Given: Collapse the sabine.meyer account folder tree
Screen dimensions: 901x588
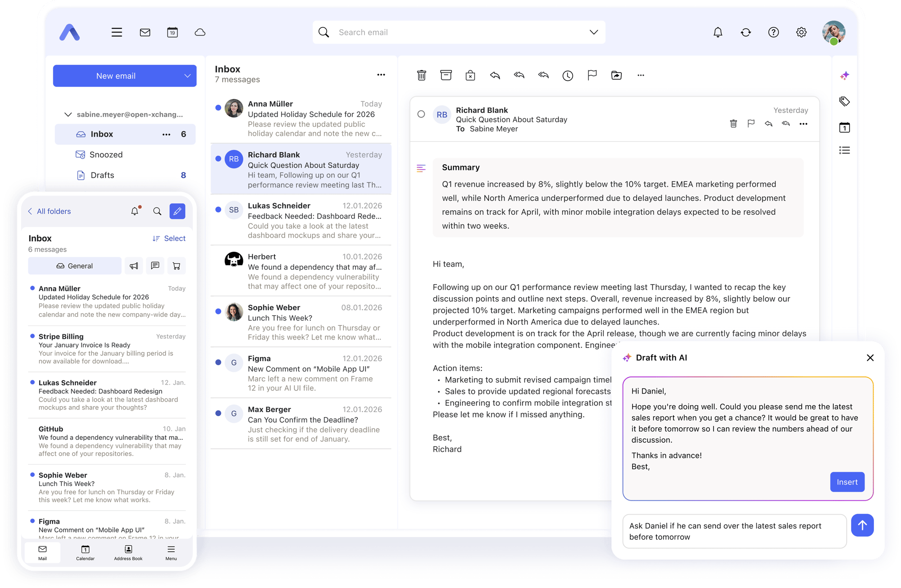Looking at the screenshot, I should point(68,114).
